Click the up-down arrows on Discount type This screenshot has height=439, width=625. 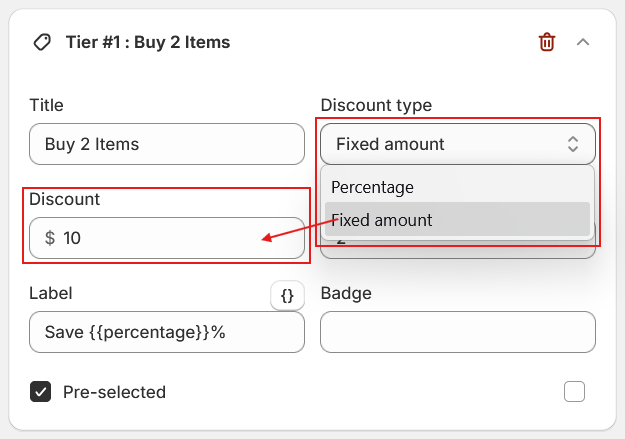[573, 144]
